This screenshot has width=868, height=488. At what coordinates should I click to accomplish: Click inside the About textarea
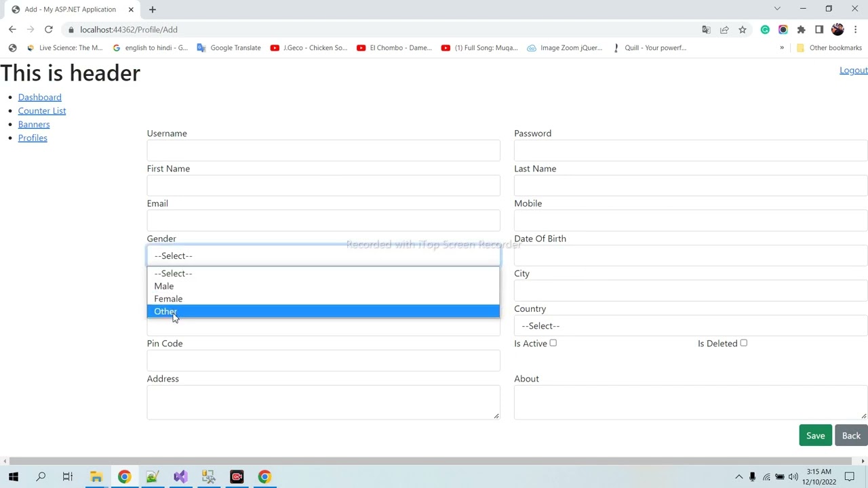click(x=691, y=403)
